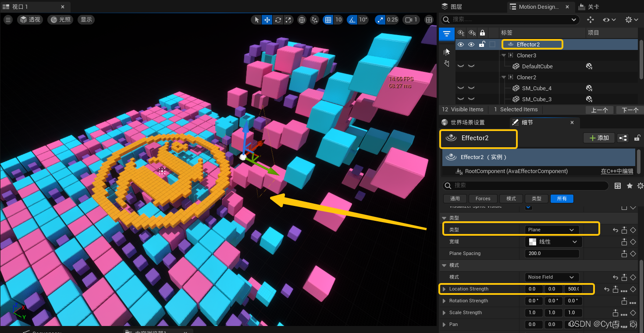The image size is (644, 333).
Task: Open rotation snap value 10°
Action: tap(363, 20)
